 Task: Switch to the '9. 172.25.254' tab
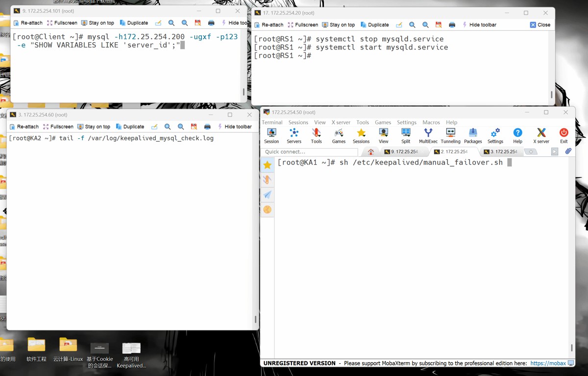(401, 152)
